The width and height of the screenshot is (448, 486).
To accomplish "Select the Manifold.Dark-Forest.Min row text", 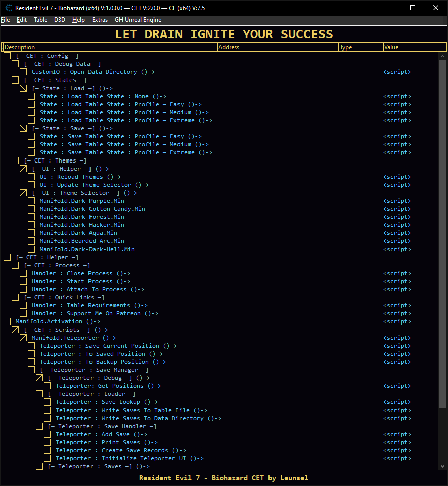I will click(x=82, y=217).
